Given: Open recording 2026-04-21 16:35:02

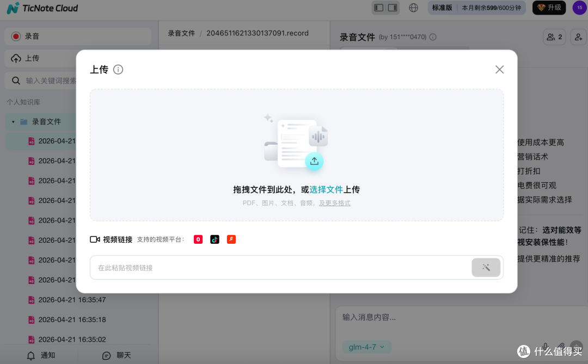Looking at the screenshot, I should (x=72, y=340).
